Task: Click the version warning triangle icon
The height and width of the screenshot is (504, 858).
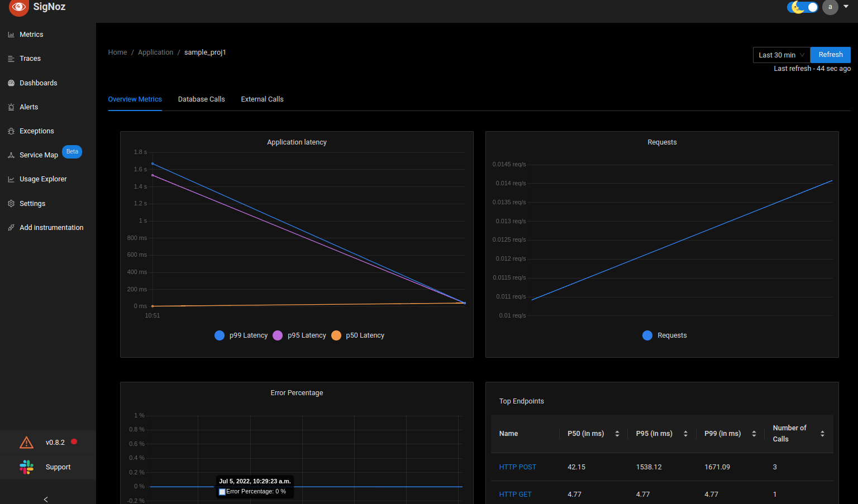Action: [x=26, y=443]
